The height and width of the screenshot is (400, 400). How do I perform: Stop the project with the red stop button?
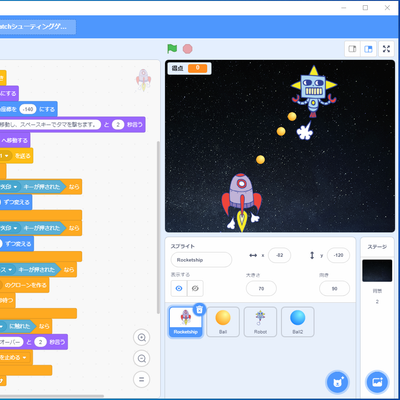pos(188,49)
